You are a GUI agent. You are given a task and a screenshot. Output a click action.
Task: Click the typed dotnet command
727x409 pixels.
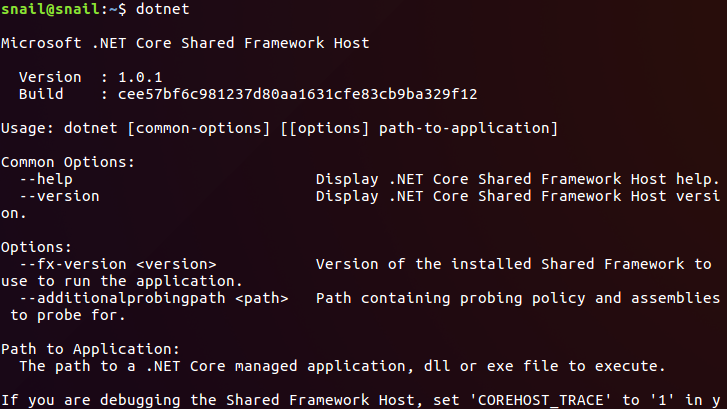tap(162, 9)
